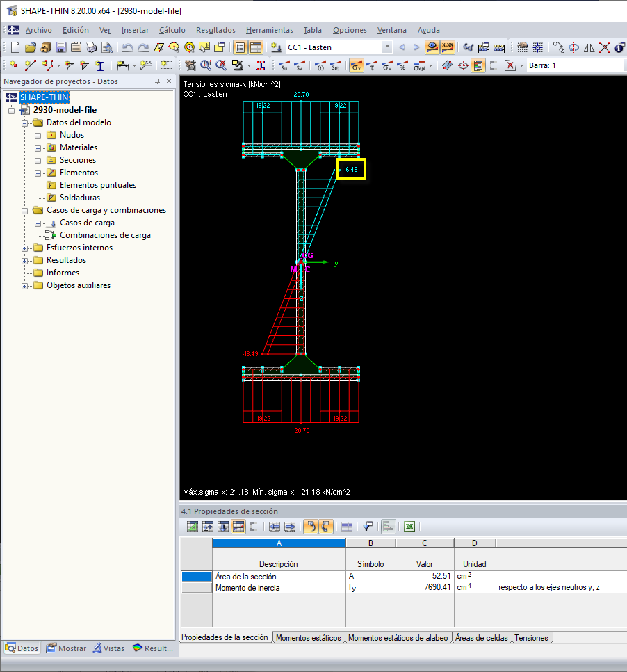627x672 pixels.
Task: Click the sigma-v equivalent stress icon
Action: [x=388, y=65]
